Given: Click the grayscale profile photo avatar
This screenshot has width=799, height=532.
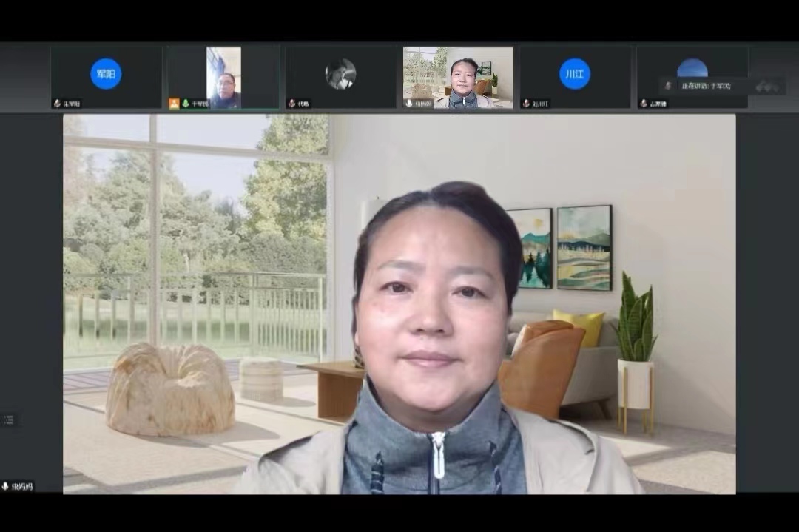Looking at the screenshot, I should (x=340, y=73).
